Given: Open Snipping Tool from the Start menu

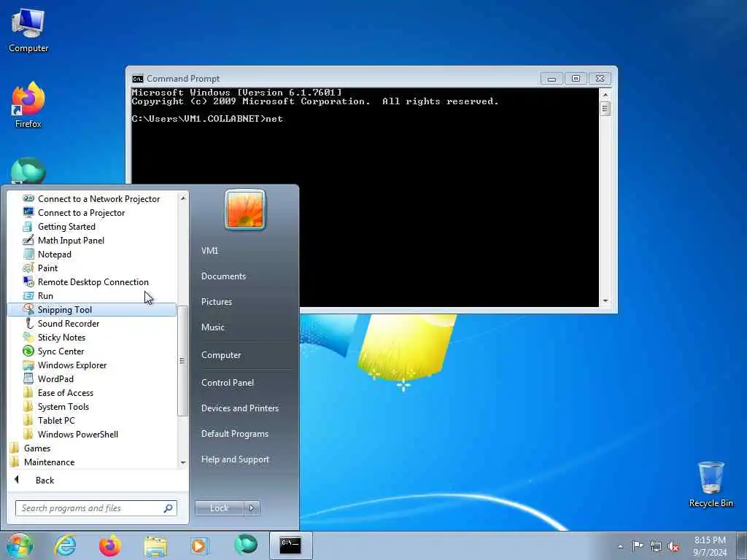Looking at the screenshot, I should tap(91, 309).
